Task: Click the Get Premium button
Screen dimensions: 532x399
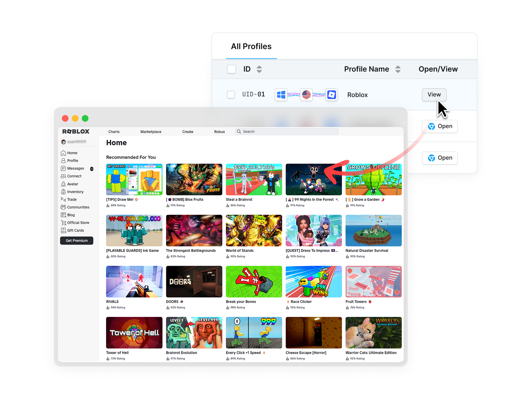Action: [x=77, y=241]
